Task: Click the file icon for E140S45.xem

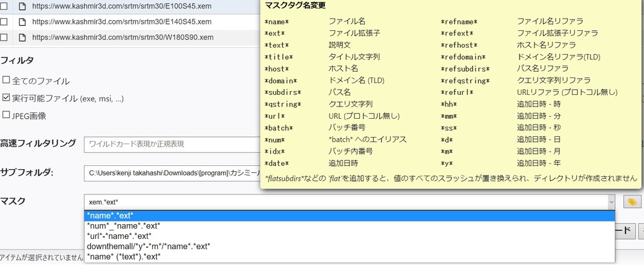Action: (22, 21)
